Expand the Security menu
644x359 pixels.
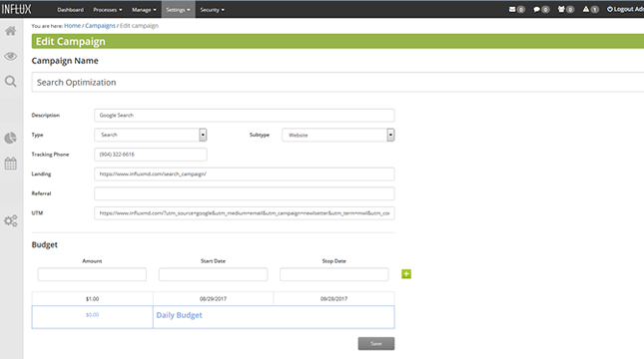pyautogui.click(x=213, y=9)
